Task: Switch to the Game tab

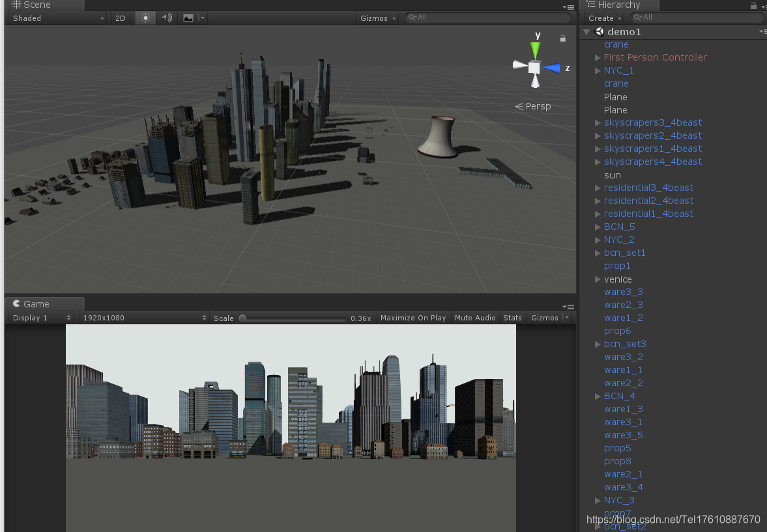Action: (36, 304)
